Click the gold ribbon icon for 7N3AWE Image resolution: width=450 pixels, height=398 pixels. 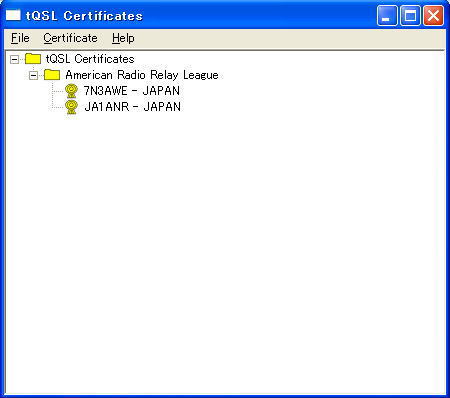click(x=71, y=91)
